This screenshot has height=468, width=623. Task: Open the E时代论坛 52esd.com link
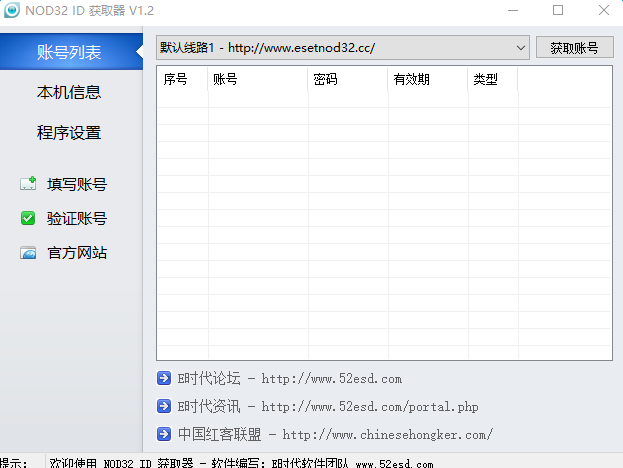tap(290, 379)
